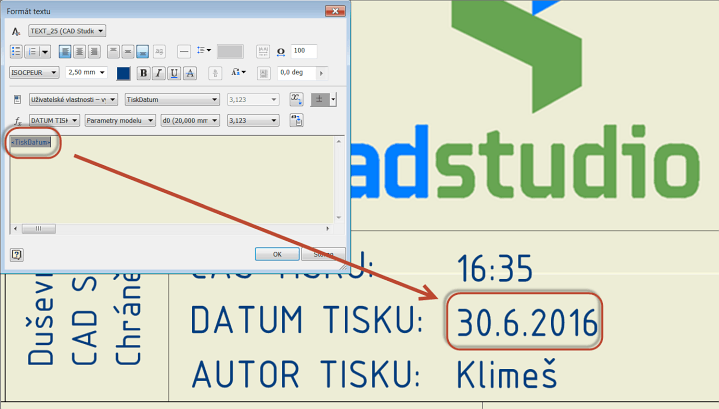Click the add parameter icon beside precision
719x409 pixels.
pos(296,121)
